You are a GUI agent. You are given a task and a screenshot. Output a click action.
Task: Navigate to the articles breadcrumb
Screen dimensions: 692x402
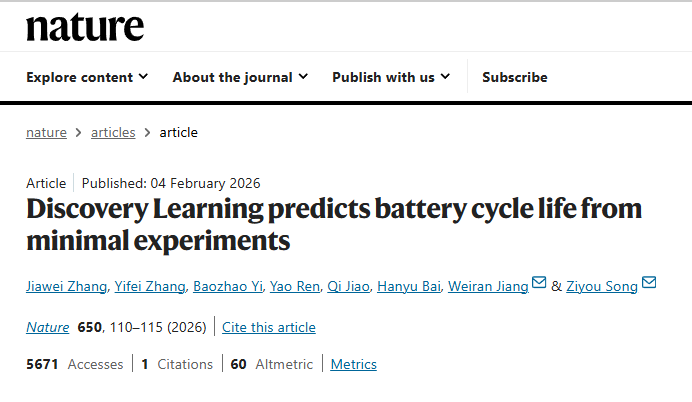click(x=113, y=132)
